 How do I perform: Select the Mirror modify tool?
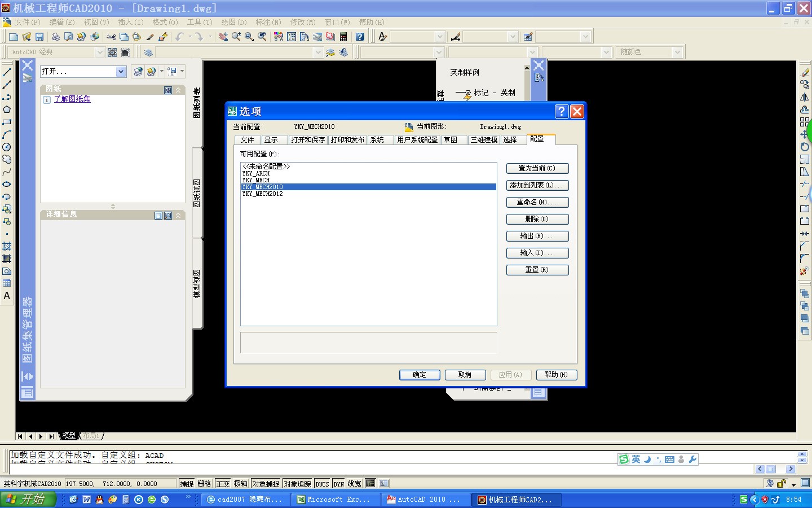point(805,97)
